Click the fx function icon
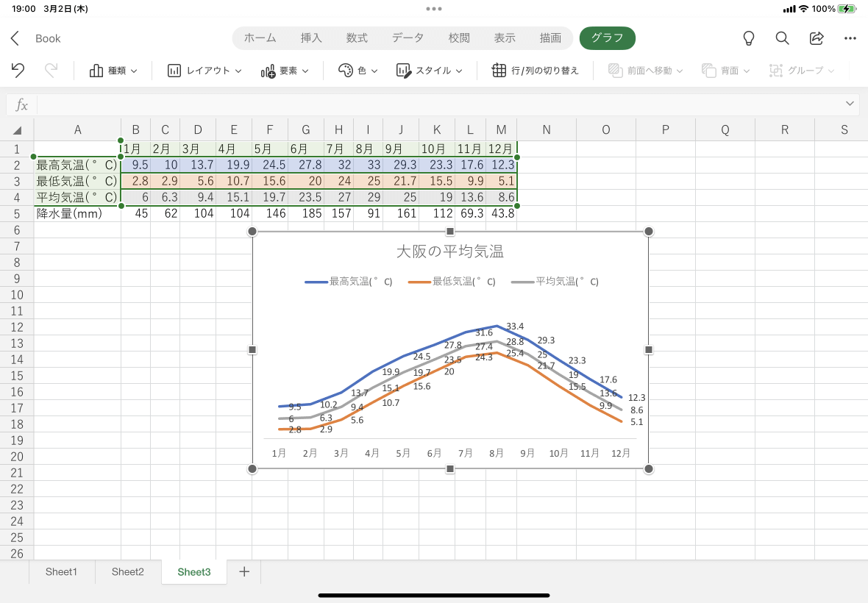 (x=21, y=104)
